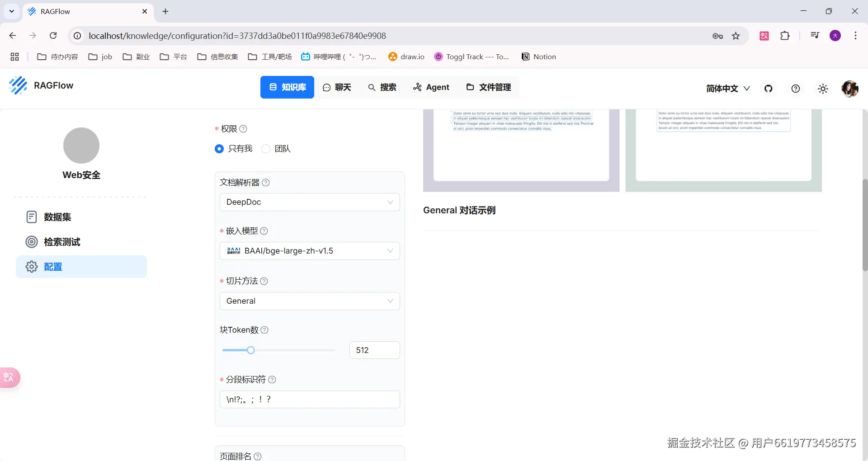This screenshot has height=461, width=868.
Task: Open the help question-mark icon in header
Action: tap(796, 89)
